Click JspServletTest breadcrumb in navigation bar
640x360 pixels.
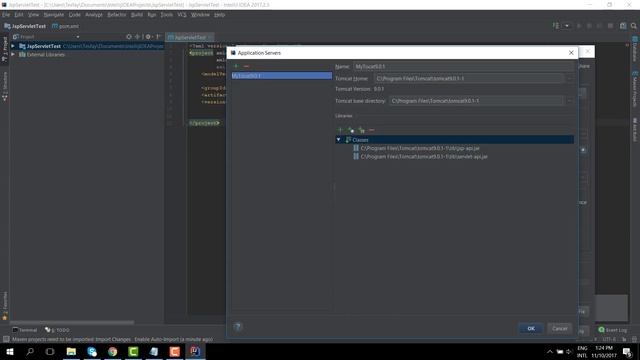tap(25, 26)
